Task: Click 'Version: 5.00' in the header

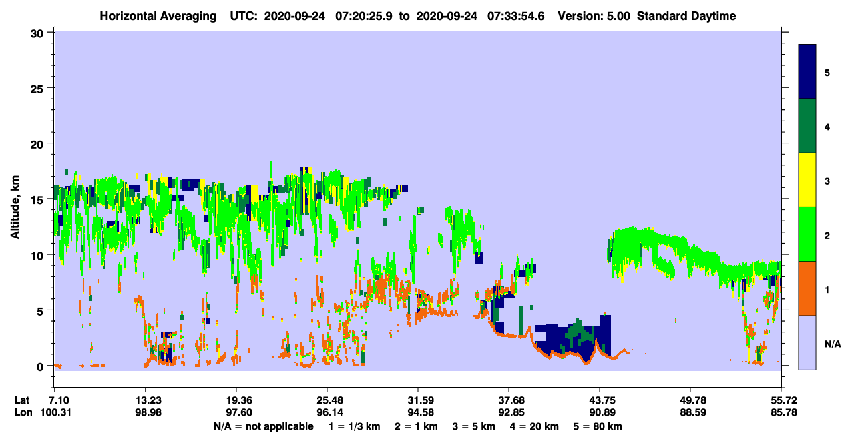Action: pos(596,16)
